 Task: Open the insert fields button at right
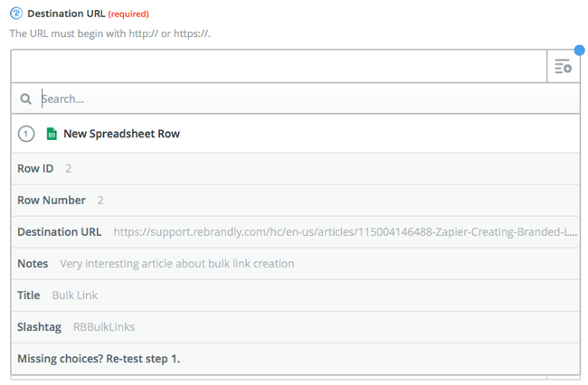point(564,66)
